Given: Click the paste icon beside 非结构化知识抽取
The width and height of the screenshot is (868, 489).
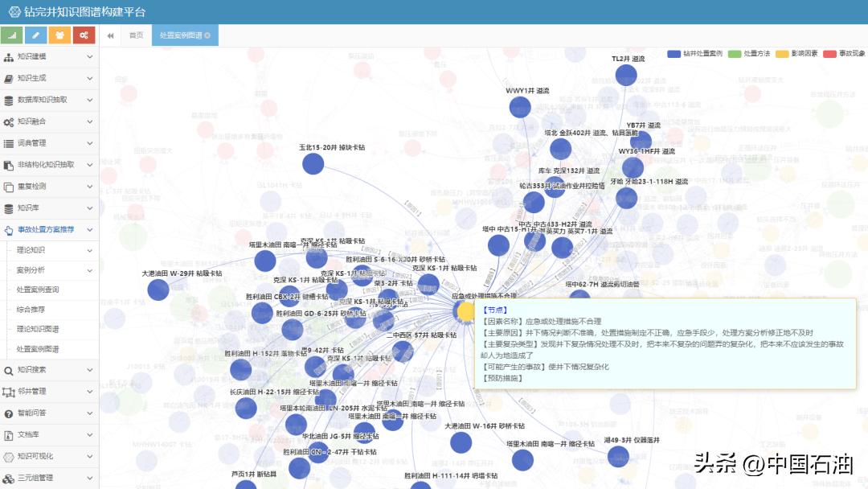Looking at the screenshot, I should tap(8, 165).
